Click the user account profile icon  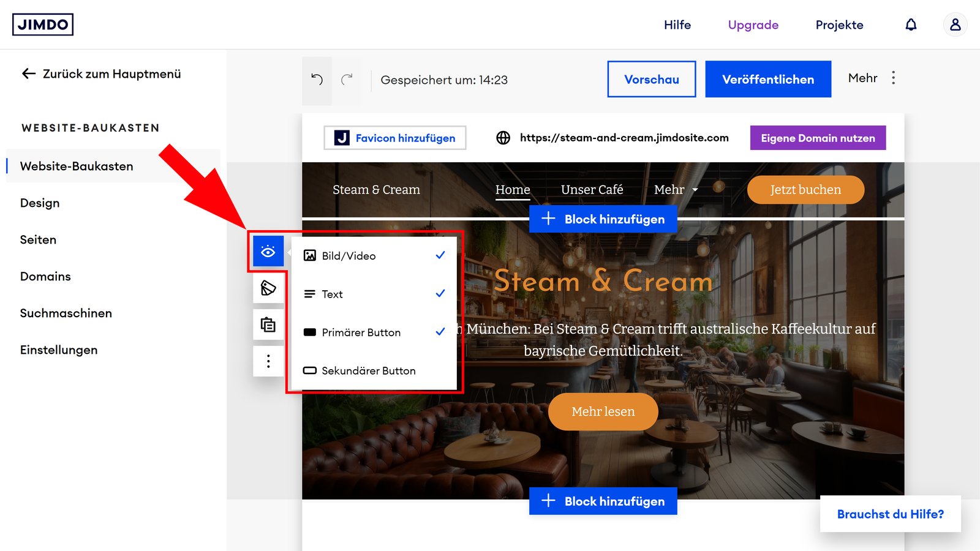955,24
